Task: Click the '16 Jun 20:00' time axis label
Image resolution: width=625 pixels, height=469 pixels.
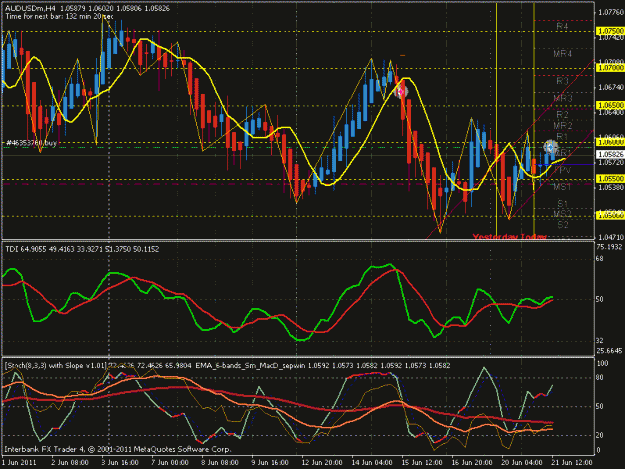Action: (x=472, y=463)
